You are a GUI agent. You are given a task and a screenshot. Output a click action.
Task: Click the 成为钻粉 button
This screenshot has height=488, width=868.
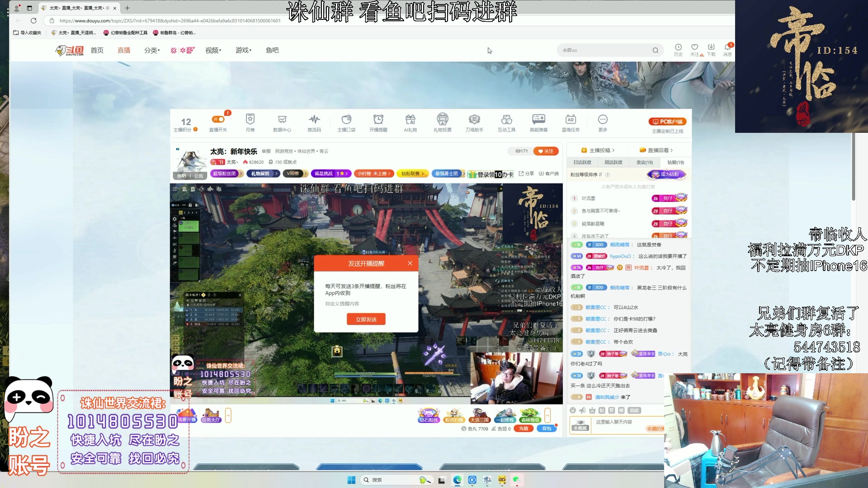click(x=667, y=174)
